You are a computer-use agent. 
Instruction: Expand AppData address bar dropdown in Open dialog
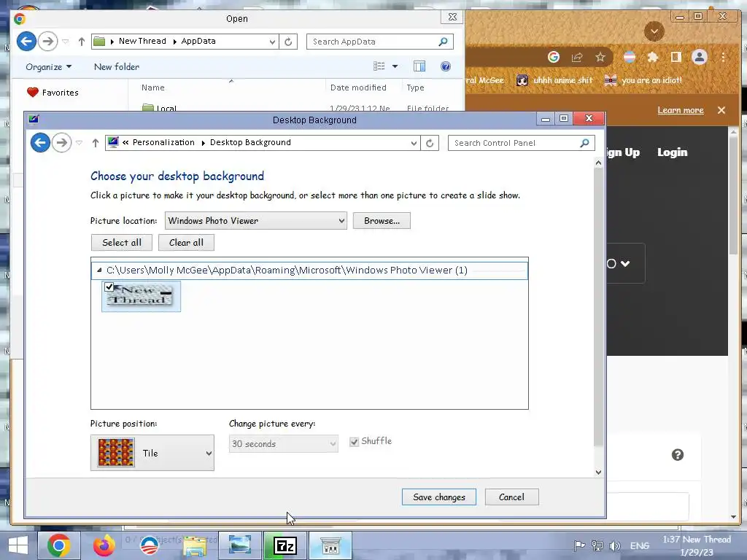272,42
